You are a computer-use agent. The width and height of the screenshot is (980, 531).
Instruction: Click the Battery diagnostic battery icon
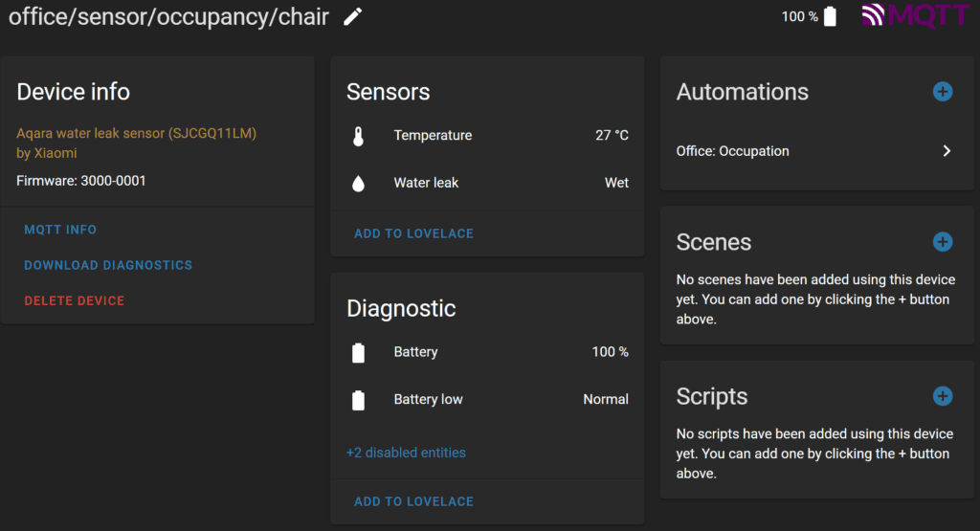click(x=358, y=352)
